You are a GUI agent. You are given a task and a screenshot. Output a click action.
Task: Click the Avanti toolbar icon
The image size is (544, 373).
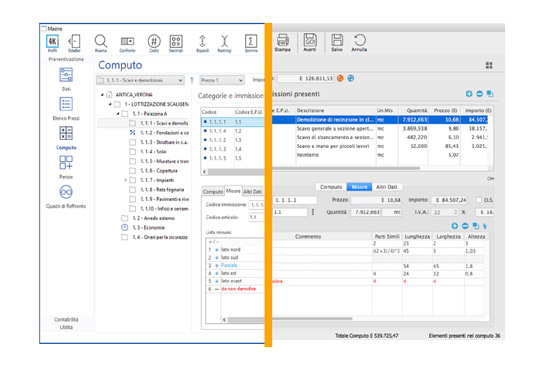pos(310,42)
